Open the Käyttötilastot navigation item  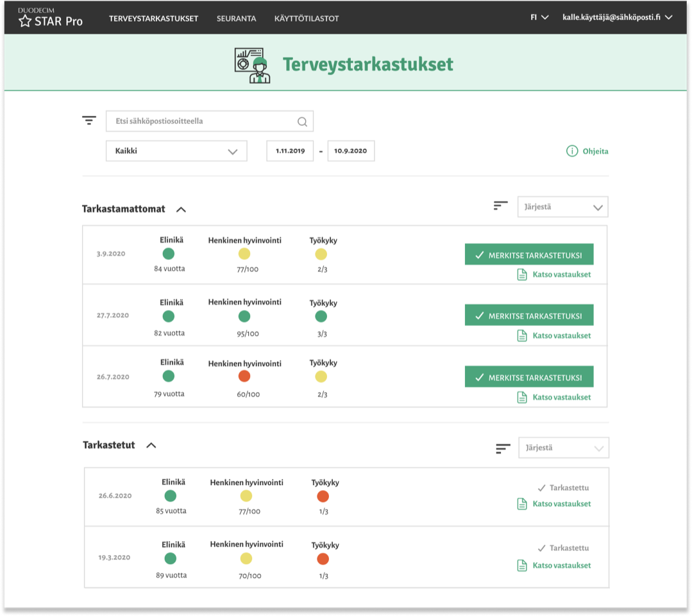point(307,19)
